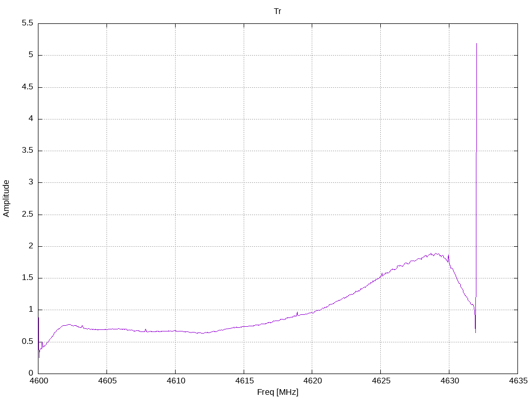Click the y-axis tick label 5

tap(31, 55)
